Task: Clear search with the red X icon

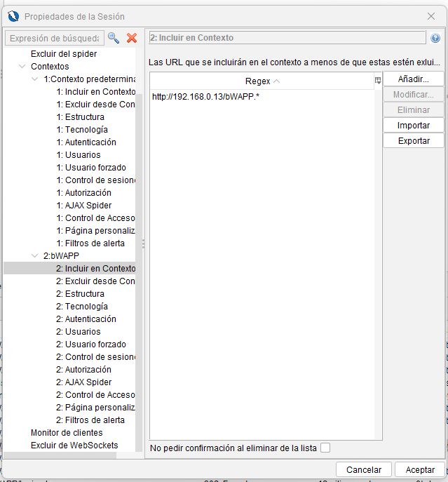Action: [131, 38]
